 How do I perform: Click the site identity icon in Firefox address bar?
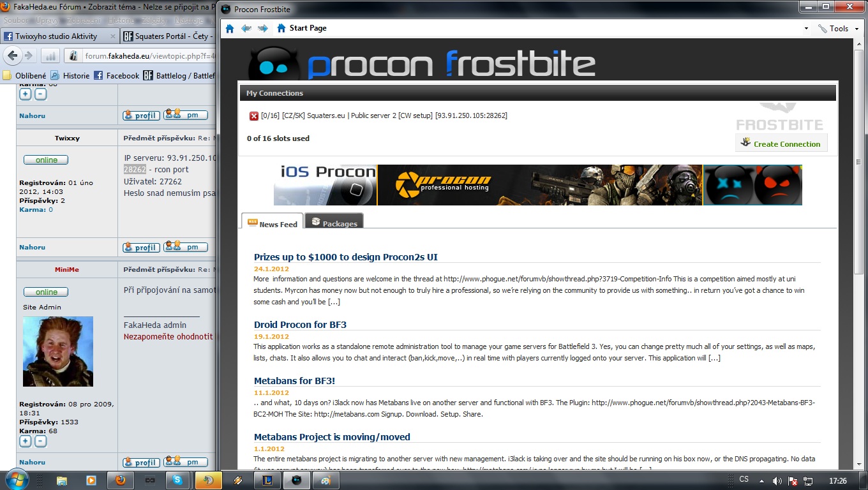[73, 56]
